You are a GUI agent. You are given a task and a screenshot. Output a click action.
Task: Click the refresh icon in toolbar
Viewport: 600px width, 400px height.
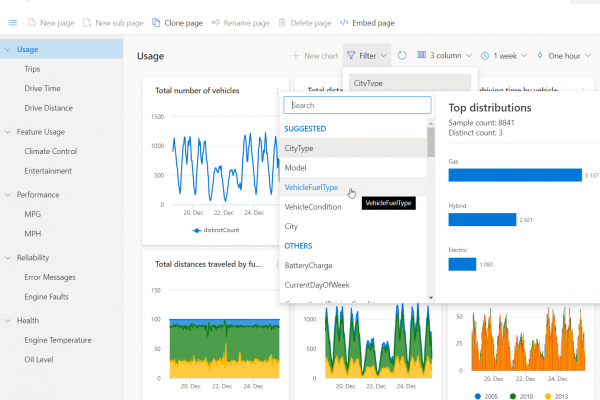tap(402, 56)
